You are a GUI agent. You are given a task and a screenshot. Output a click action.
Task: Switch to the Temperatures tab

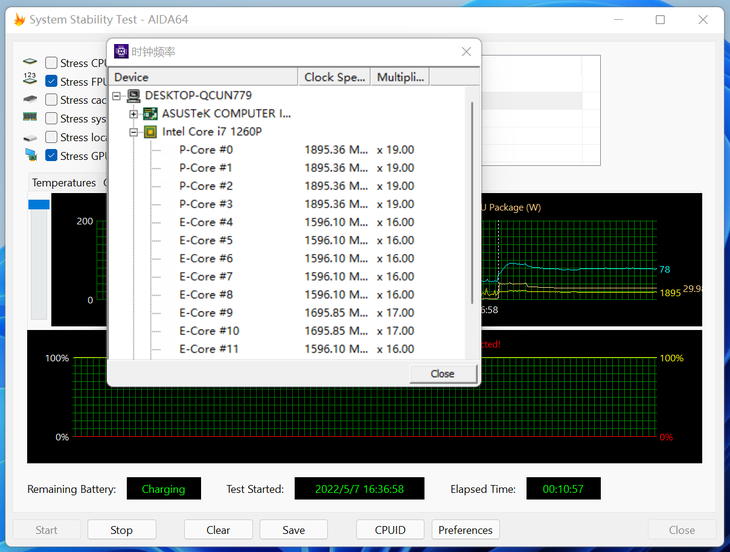coord(63,183)
